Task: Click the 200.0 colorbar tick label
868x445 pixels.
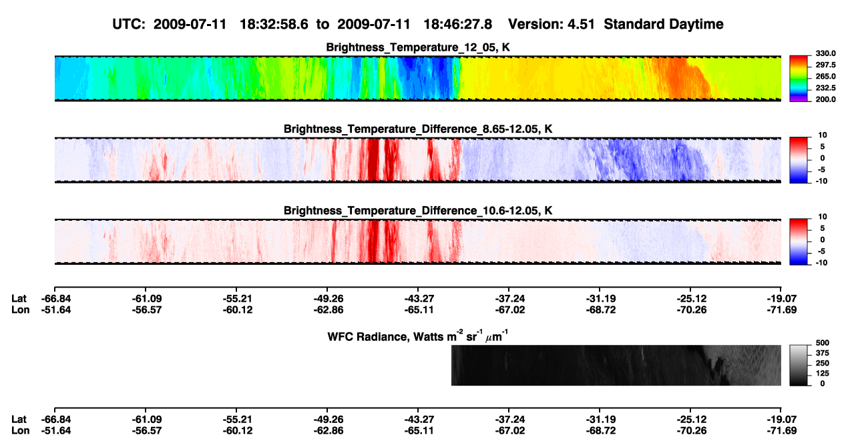Action: click(825, 99)
